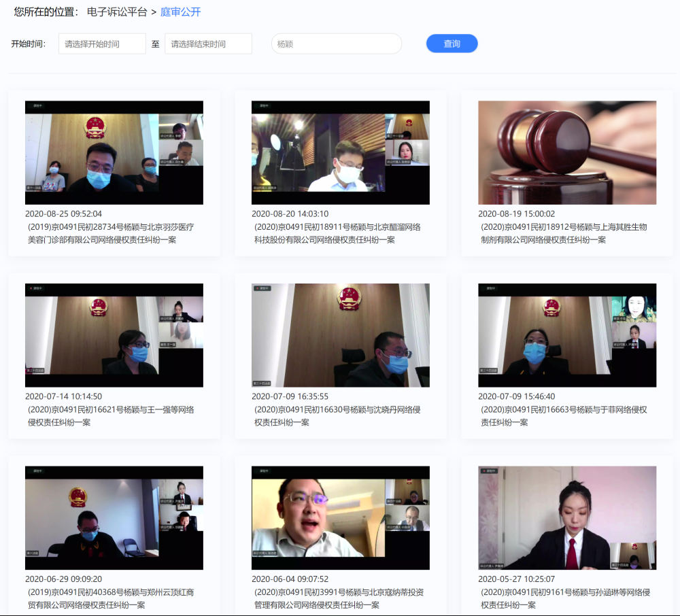Select case title 京0491民初16663号 于菲

point(564,415)
